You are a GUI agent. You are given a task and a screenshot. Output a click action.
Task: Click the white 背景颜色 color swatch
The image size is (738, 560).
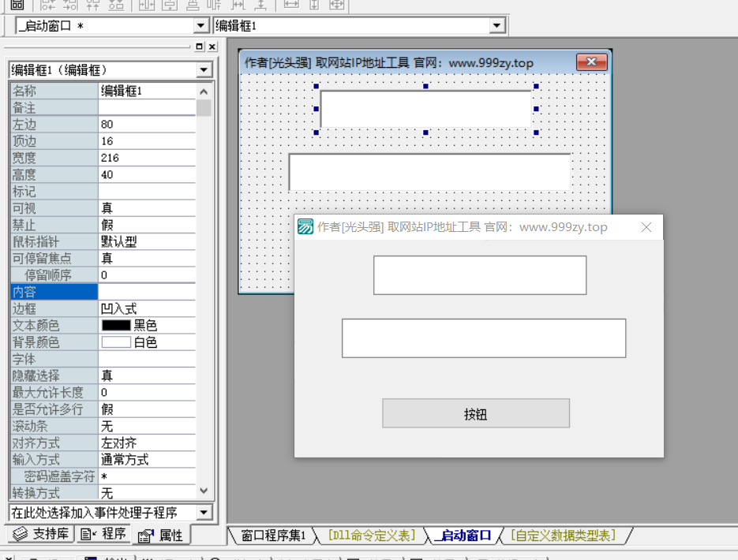(116, 342)
